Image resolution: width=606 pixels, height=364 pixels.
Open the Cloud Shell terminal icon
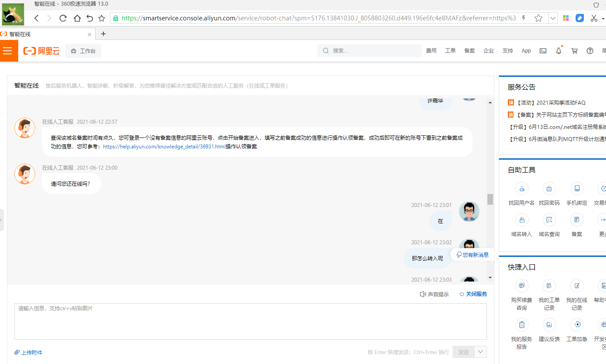coord(543,51)
